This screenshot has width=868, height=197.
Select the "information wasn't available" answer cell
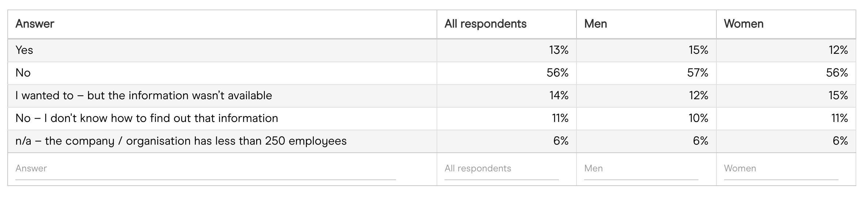[x=144, y=96]
